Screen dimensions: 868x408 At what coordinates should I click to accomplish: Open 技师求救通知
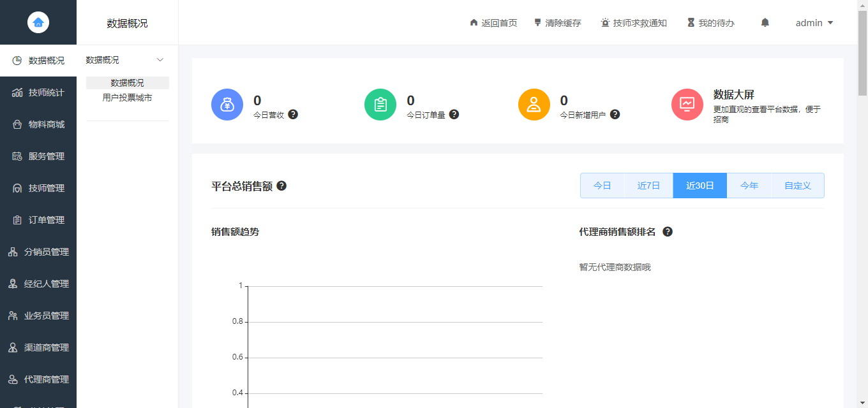634,23
